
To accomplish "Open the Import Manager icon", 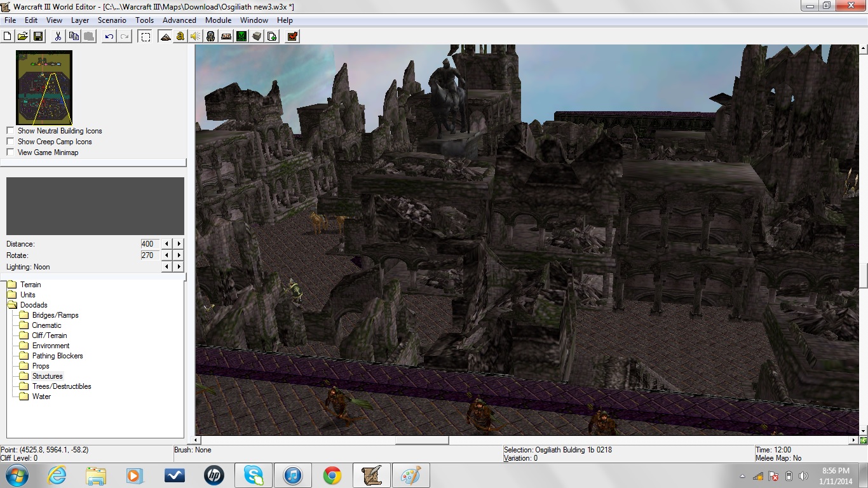I will pyautogui.click(x=272, y=36).
